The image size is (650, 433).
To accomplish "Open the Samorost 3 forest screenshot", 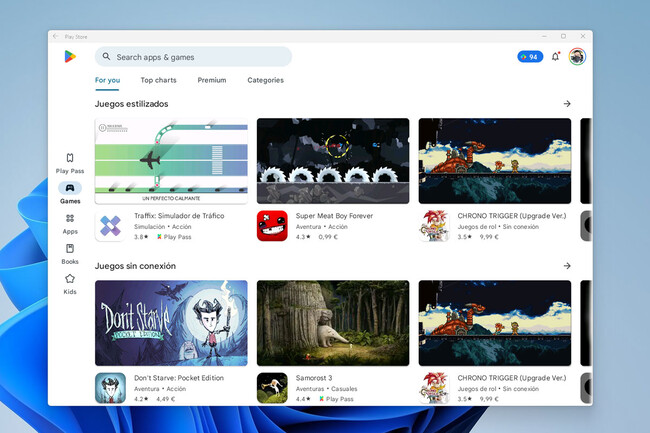I will pos(333,323).
